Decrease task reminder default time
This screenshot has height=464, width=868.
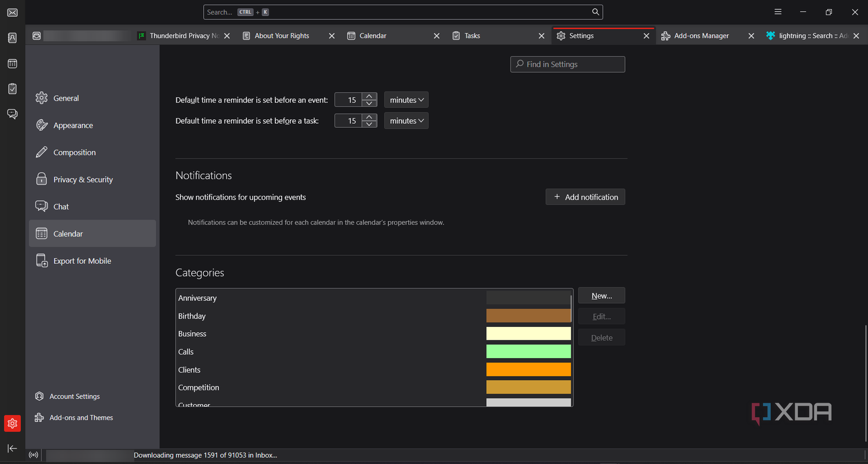(369, 124)
